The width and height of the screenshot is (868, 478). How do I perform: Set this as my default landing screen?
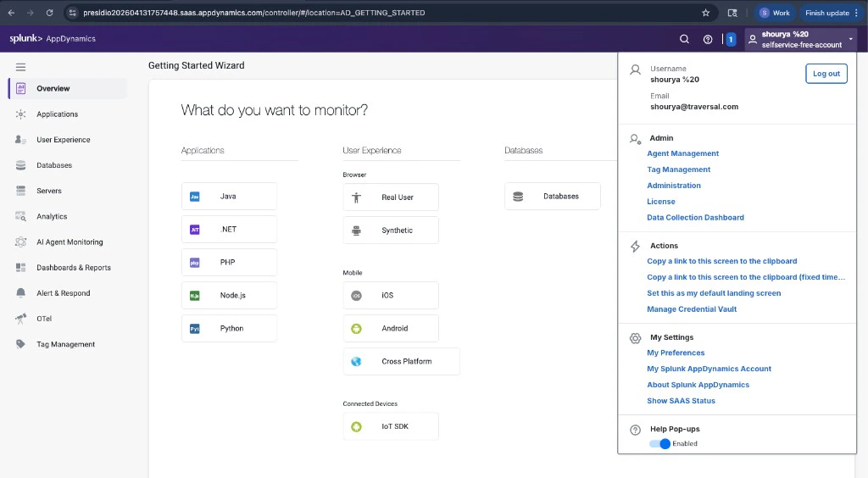point(714,293)
